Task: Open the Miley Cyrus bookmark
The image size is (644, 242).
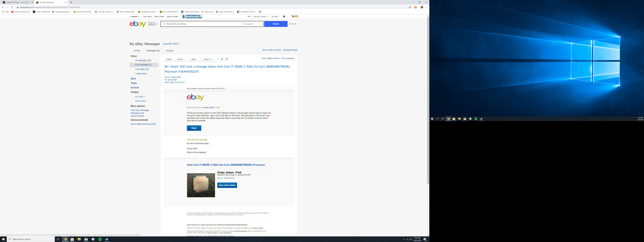Action: [x=207, y=12]
